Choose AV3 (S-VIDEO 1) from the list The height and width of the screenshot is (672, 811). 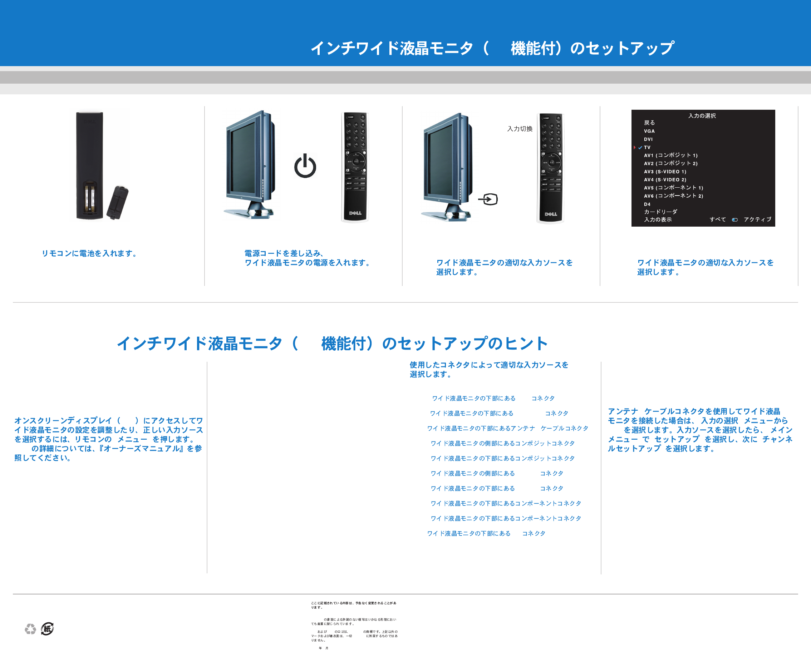665,172
